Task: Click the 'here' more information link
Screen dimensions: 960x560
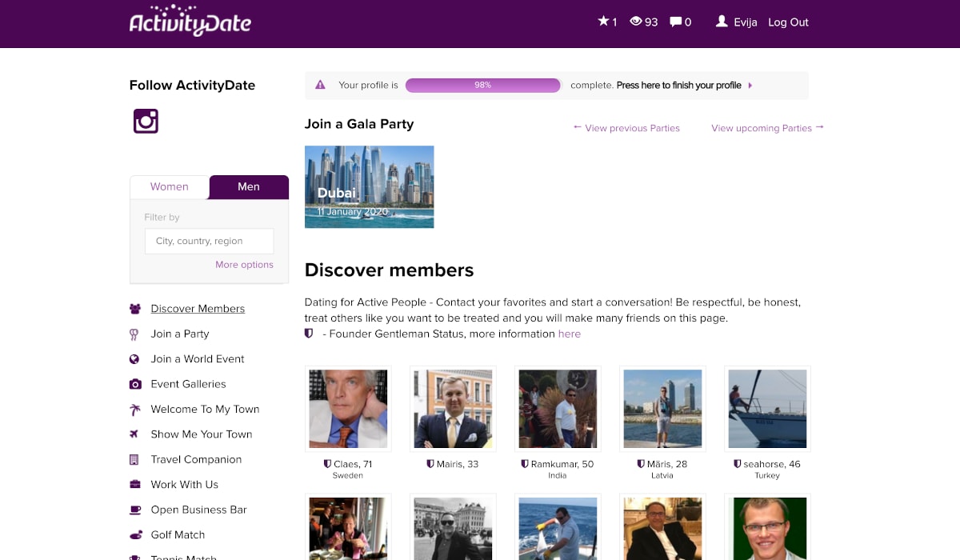Action: click(570, 334)
